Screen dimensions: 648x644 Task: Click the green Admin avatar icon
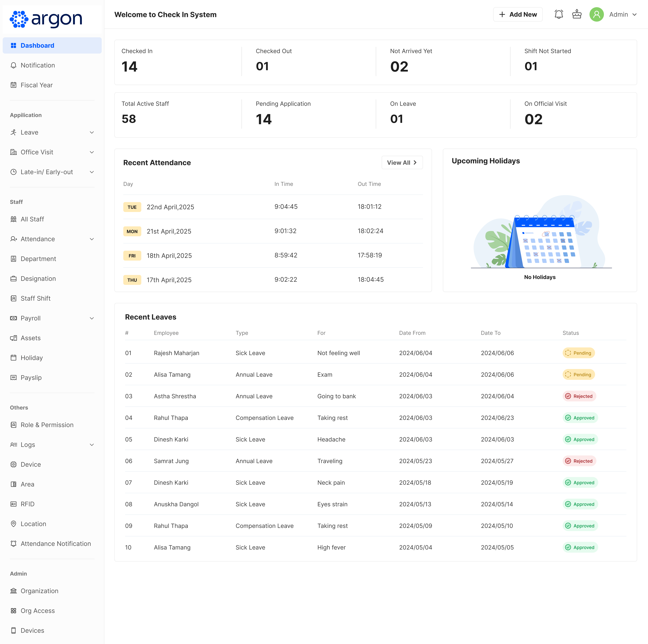pyautogui.click(x=596, y=14)
